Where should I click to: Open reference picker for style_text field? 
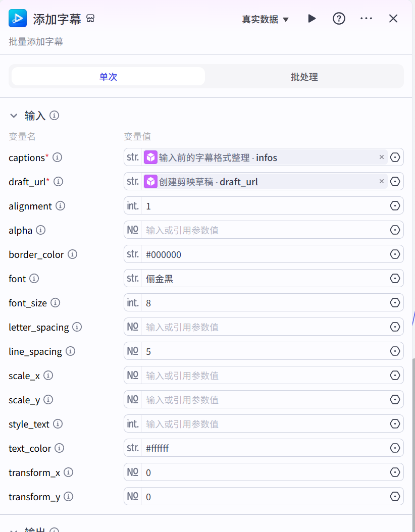(395, 424)
